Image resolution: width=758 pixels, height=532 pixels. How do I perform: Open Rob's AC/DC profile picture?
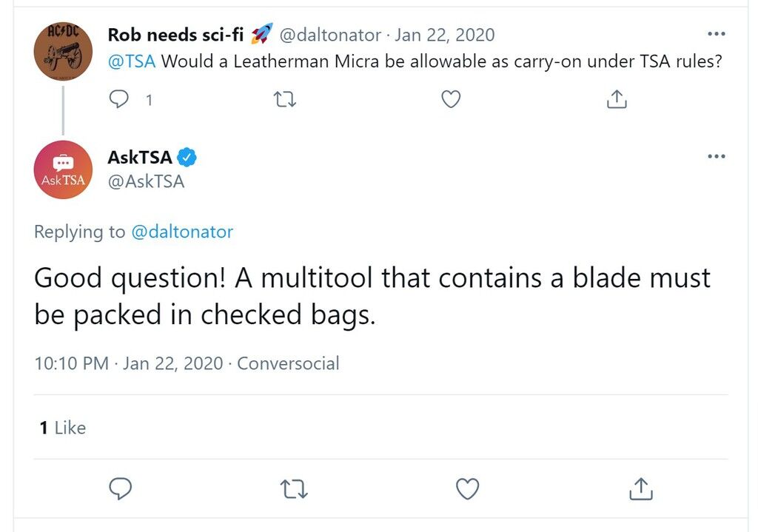[63, 51]
